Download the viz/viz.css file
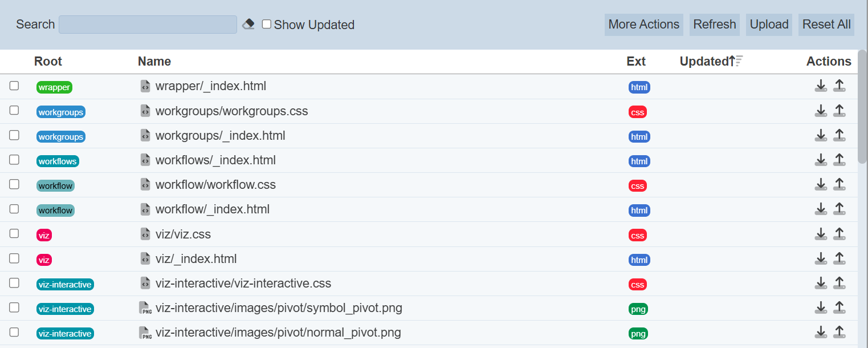The width and height of the screenshot is (868, 348). click(x=820, y=234)
